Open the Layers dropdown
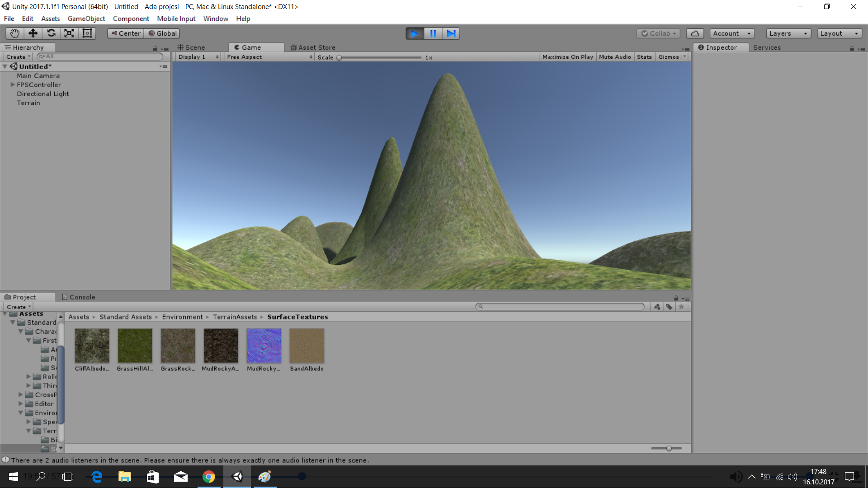 coord(788,33)
